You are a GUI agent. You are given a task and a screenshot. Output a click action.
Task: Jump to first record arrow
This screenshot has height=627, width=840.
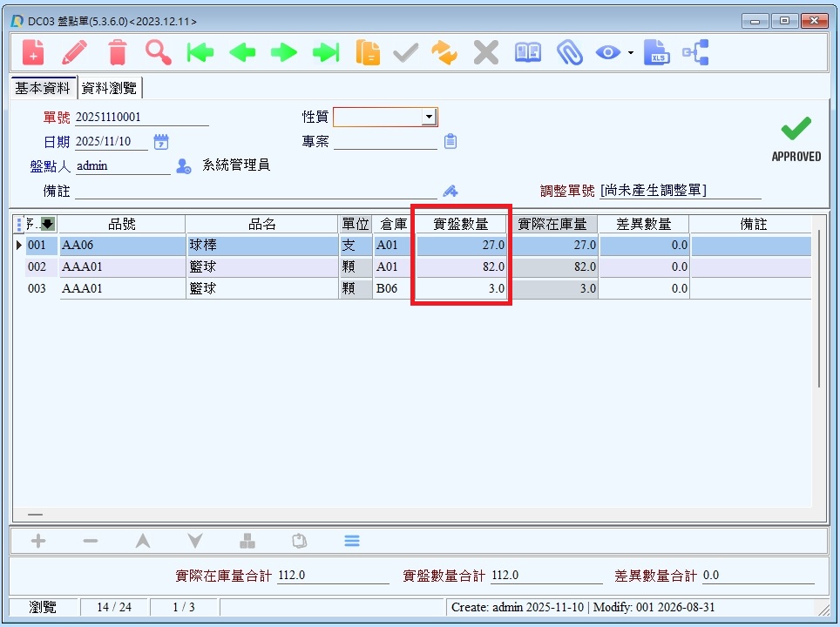coord(200,52)
